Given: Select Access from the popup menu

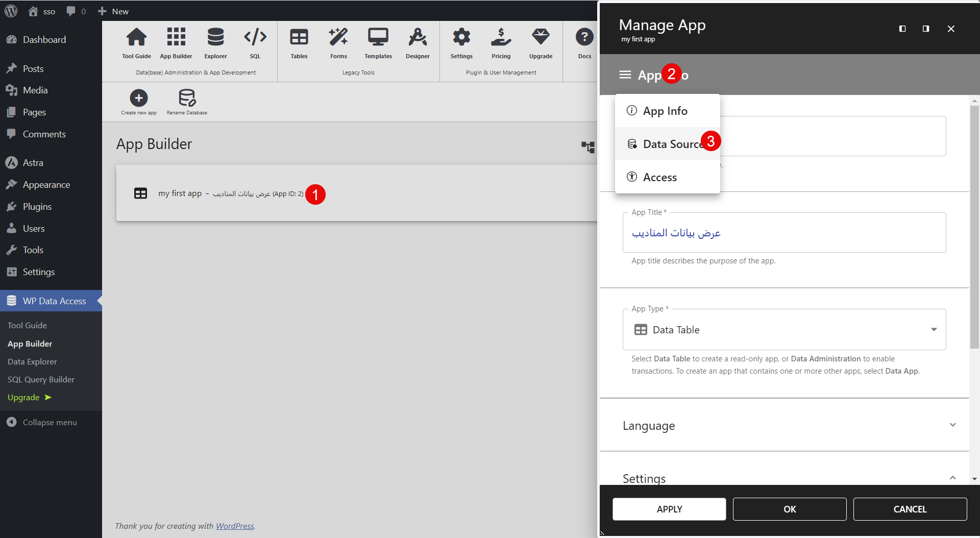Looking at the screenshot, I should (659, 177).
